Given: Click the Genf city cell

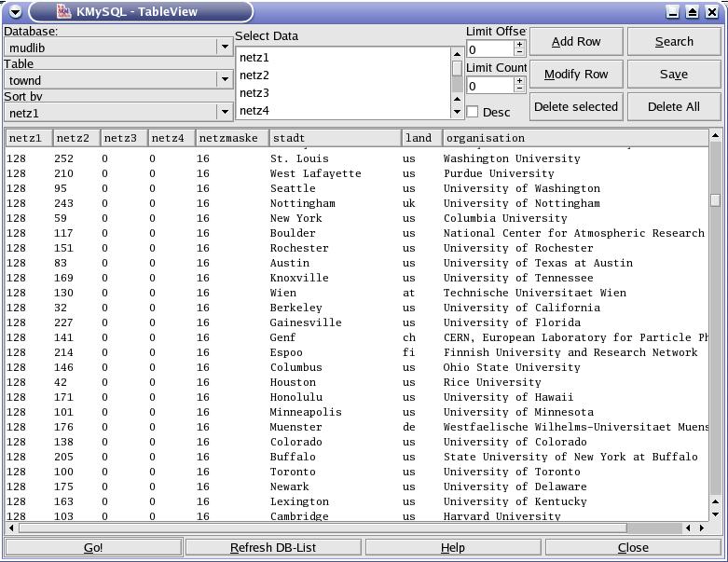Looking at the screenshot, I should click(x=282, y=337).
